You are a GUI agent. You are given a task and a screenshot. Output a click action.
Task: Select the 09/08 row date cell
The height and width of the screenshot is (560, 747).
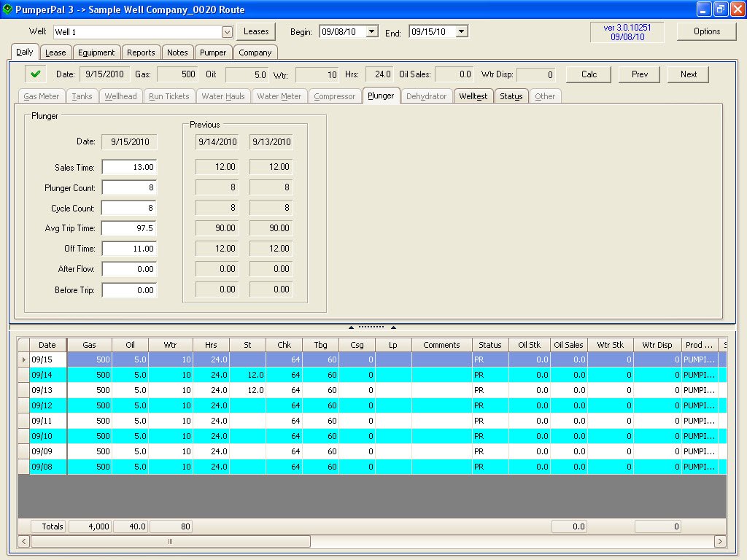point(47,467)
